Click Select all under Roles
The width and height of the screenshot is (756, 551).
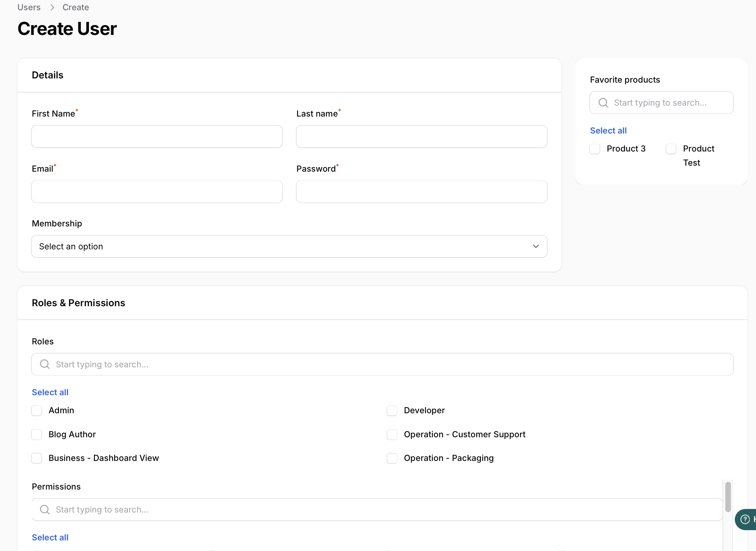click(50, 392)
